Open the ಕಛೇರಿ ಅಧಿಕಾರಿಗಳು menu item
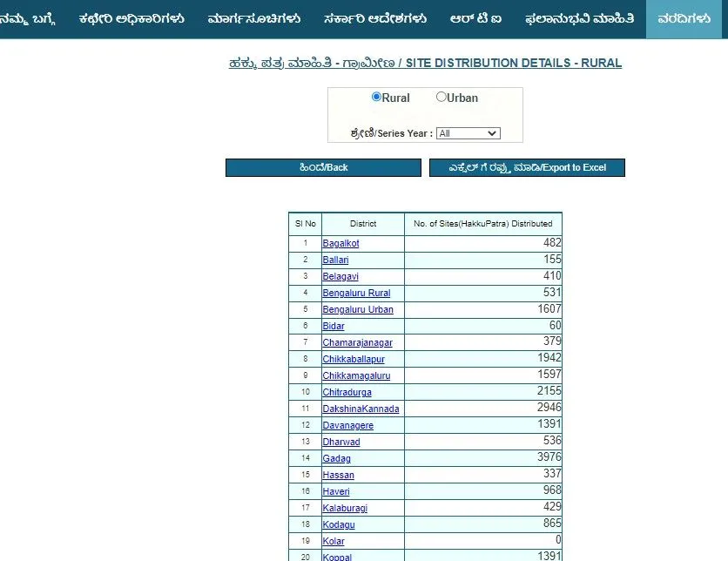728x561 pixels. pos(131,18)
